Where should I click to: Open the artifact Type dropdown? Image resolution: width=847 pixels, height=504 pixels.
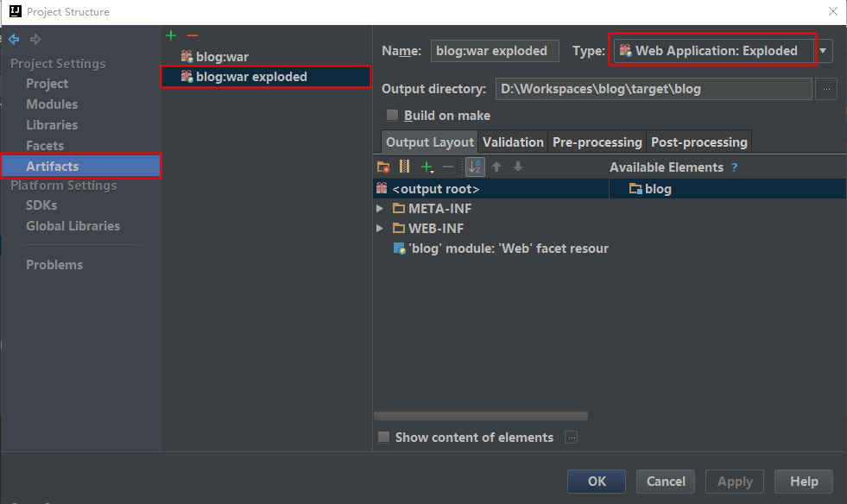[823, 51]
